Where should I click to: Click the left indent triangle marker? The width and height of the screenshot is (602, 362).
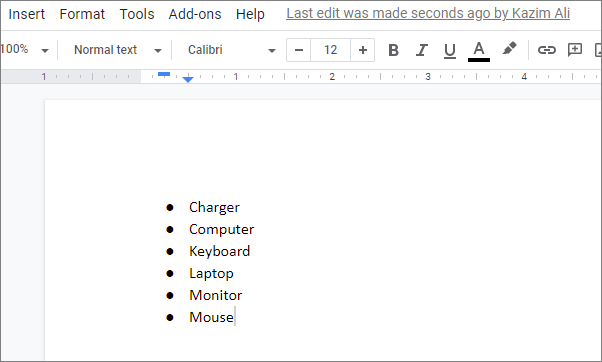point(188,79)
